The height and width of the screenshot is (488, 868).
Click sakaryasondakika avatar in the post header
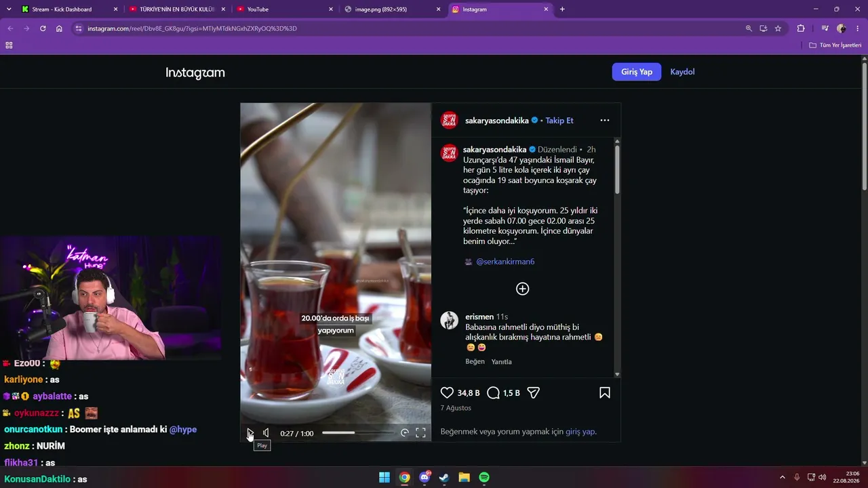pos(449,120)
